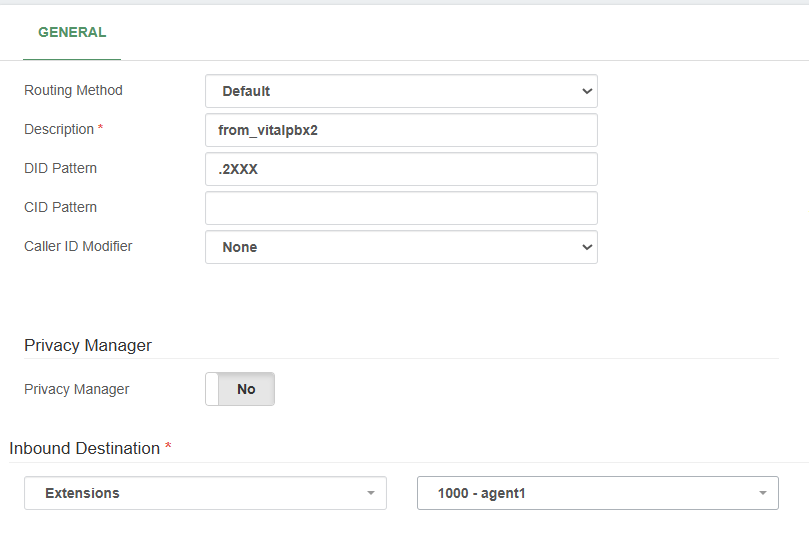This screenshot has height=539, width=809.
Task: Click the red asterisk beside Inbound Destination
Action: pyautogui.click(x=168, y=448)
